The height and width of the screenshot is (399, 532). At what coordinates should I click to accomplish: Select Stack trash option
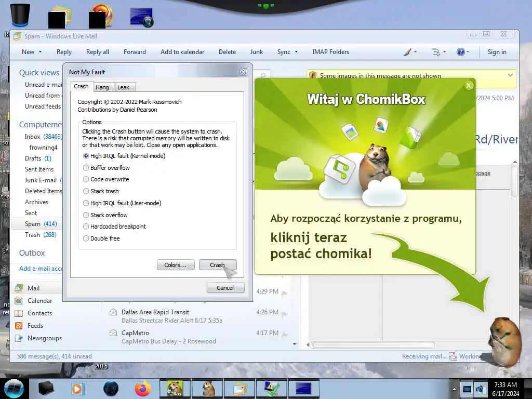pyautogui.click(x=86, y=191)
